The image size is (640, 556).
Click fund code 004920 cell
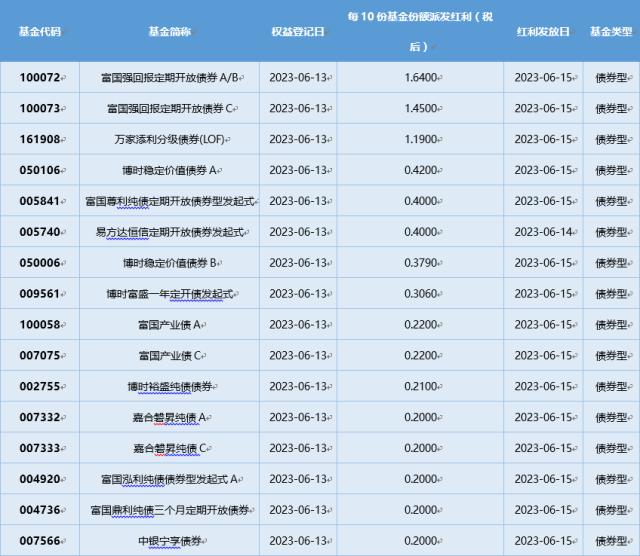point(40,480)
